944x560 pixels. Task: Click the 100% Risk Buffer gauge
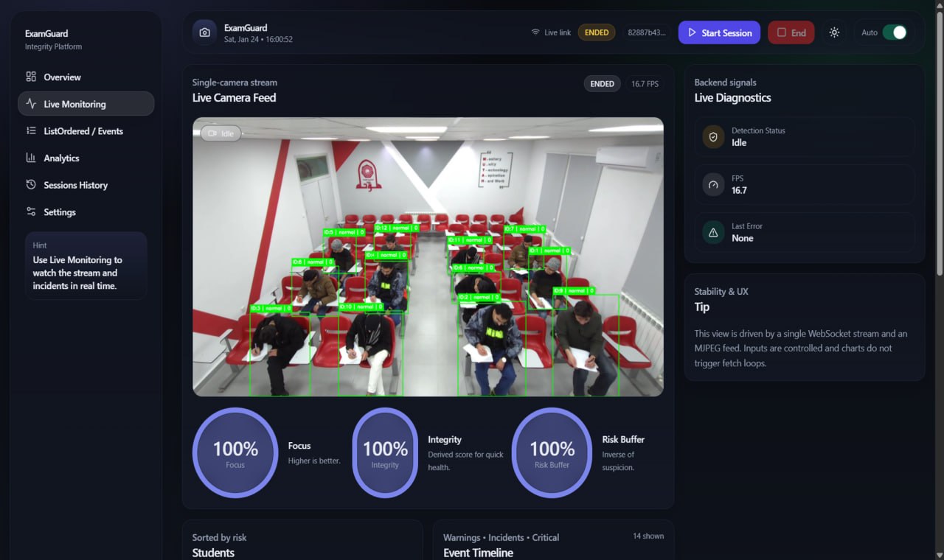pos(552,453)
